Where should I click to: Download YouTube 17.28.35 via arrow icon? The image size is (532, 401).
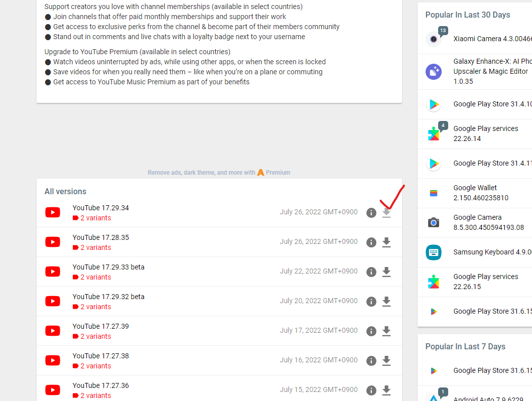coord(386,242)
